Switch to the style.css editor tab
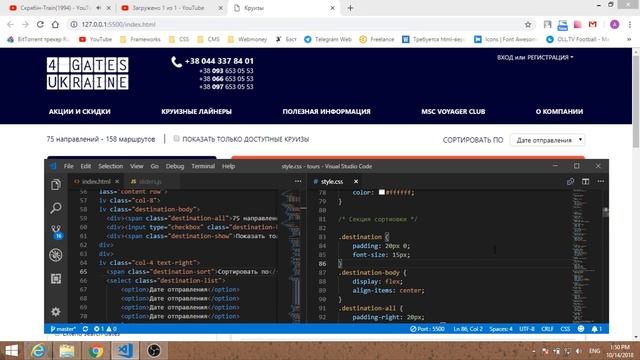 (332, 181)
